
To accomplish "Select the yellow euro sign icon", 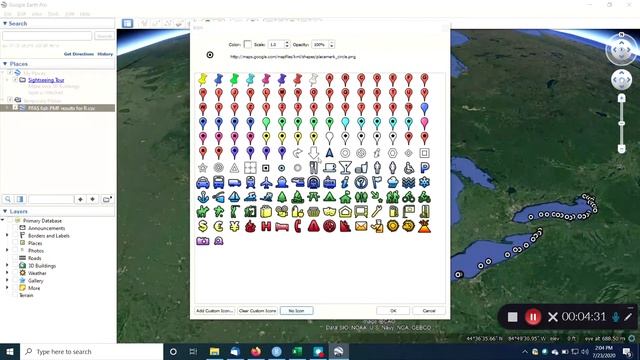I will pos(218,226).
